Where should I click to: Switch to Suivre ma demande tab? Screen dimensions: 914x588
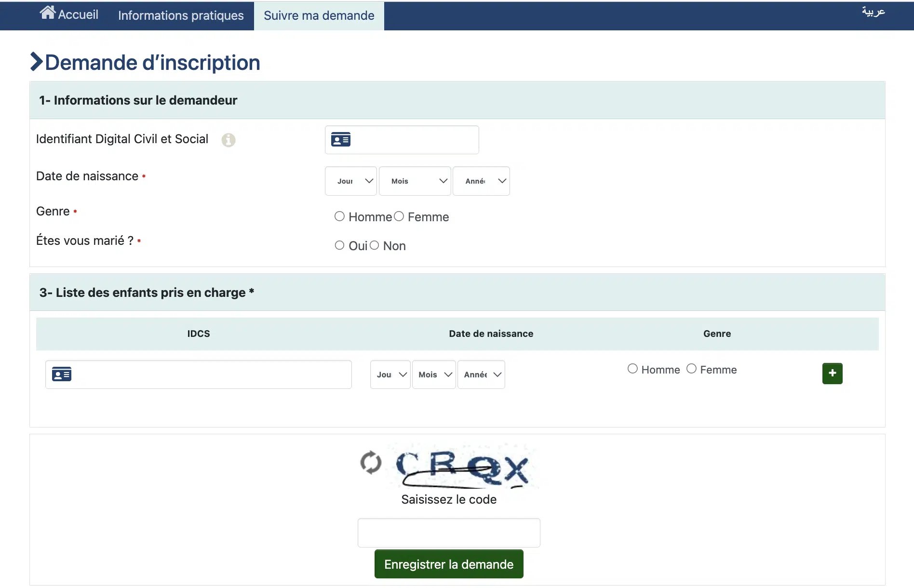[319, 15]
